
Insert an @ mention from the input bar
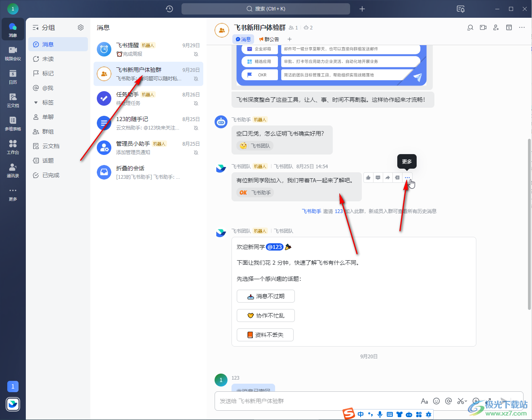click(x=449, y=401)
